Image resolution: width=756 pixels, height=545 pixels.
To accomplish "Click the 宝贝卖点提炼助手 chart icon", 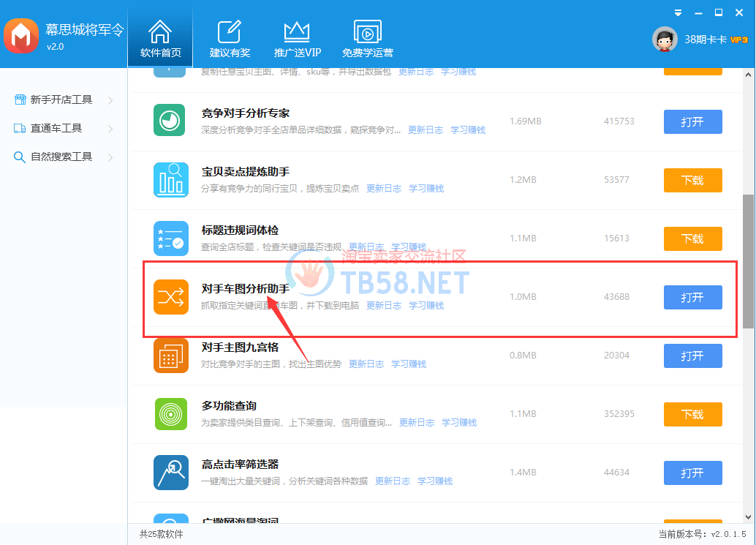I will click(x=170, y=180).
